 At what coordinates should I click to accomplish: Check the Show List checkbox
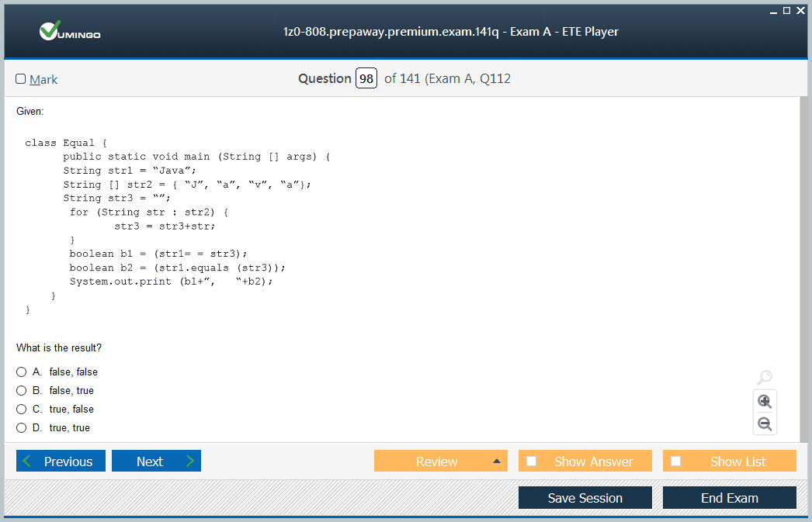676,462
